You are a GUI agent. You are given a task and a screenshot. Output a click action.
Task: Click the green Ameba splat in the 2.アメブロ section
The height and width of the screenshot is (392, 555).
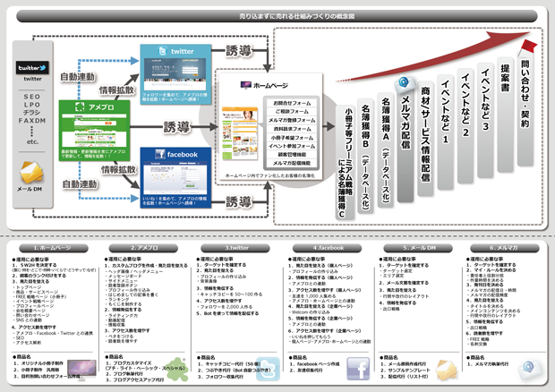click(176, 370)
